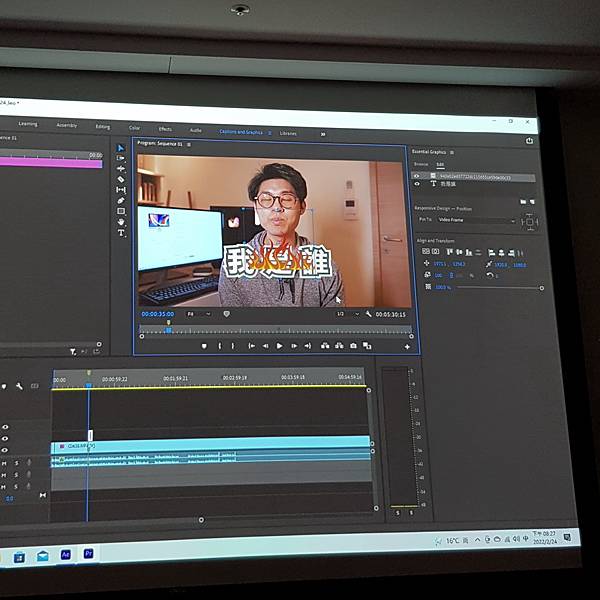Toggle middle video track eye output
Image resolution: width=600 pixels, height=600 pixels.
point(5,439)
